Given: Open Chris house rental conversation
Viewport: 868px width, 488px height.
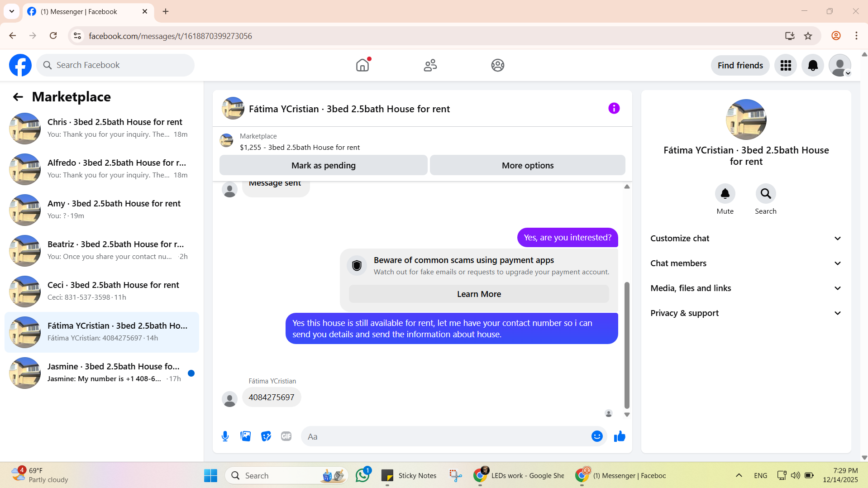Looking at the screenshot, I should 102,129.
